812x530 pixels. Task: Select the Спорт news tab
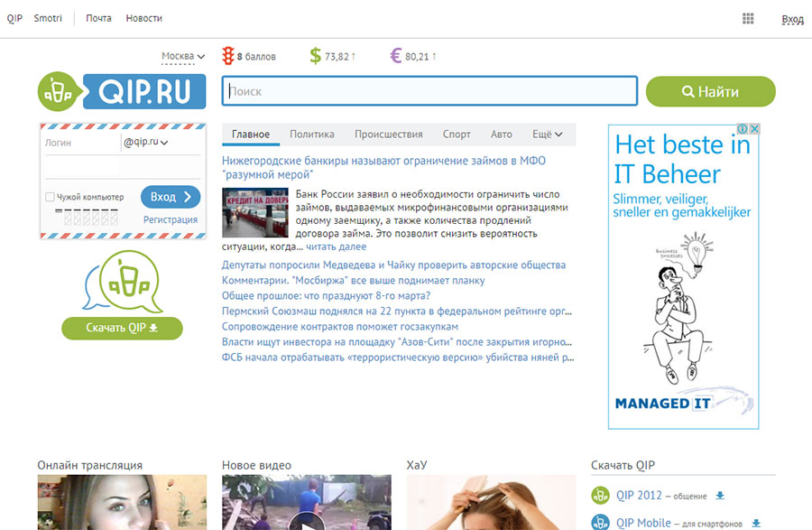(x=457, y=135)
